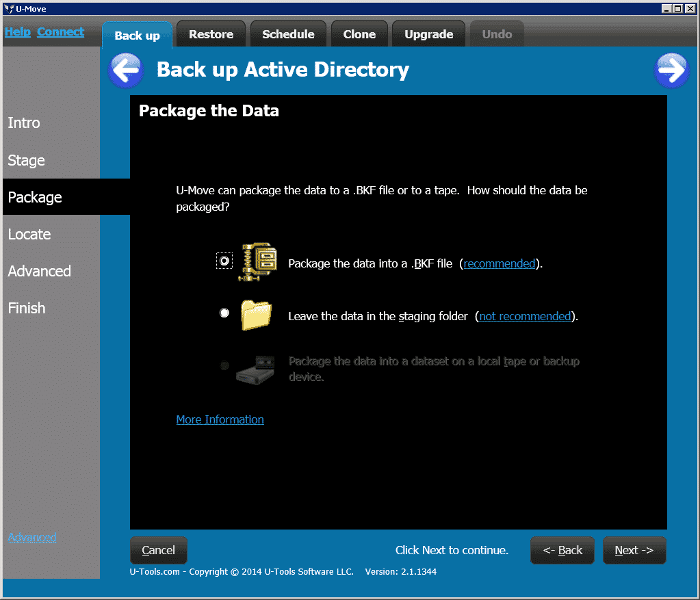
Task: Click the 'Version: 2.1.1344' text
Action: point(401,571)
